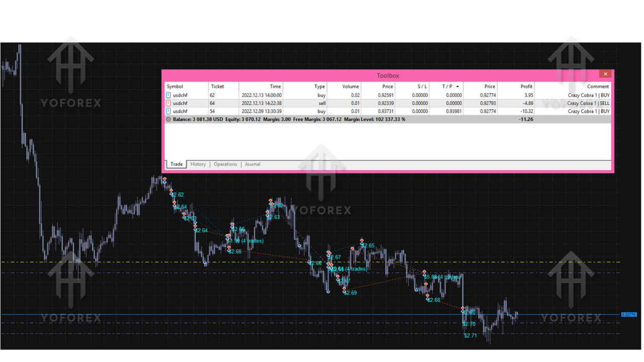The height and width of the screenshot is (362, 644).
Task: Click the Volume column header
Action: [350, 86]
